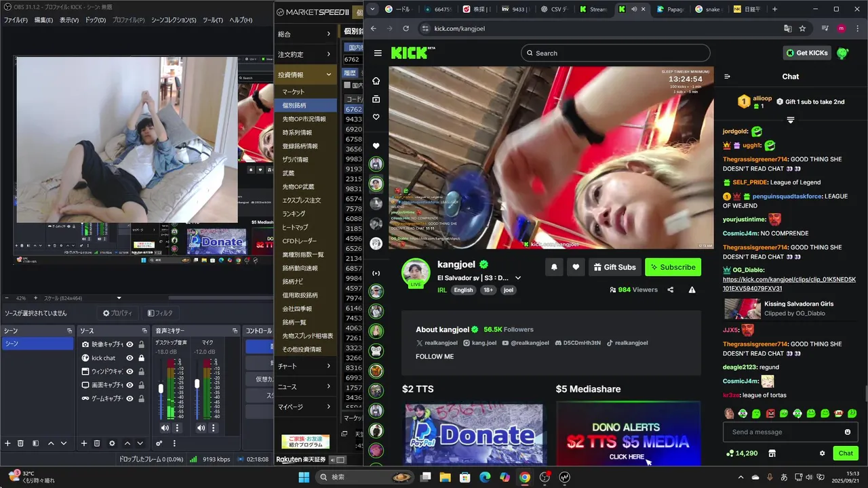Open the 編集(E) menu in OBS
Screen dimensions: 868x488
coord(43,20)
